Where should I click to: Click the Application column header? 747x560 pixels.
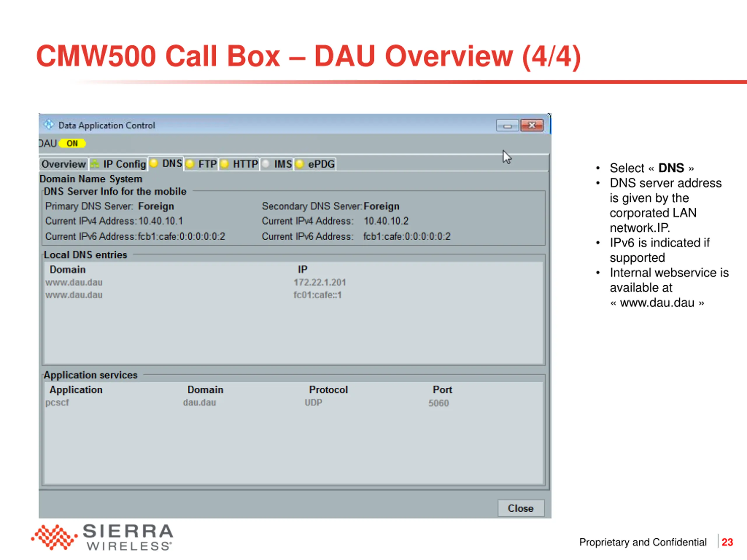click(x=76, y=390)
